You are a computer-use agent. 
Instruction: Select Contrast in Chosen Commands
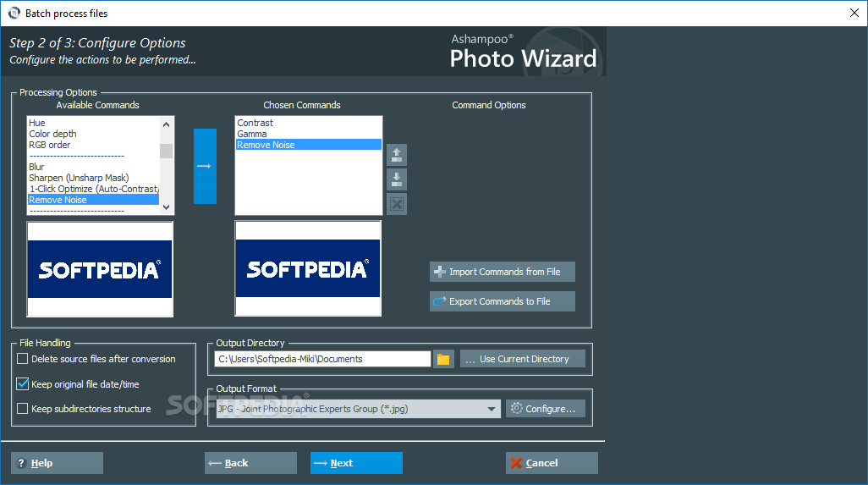[308, 123]
